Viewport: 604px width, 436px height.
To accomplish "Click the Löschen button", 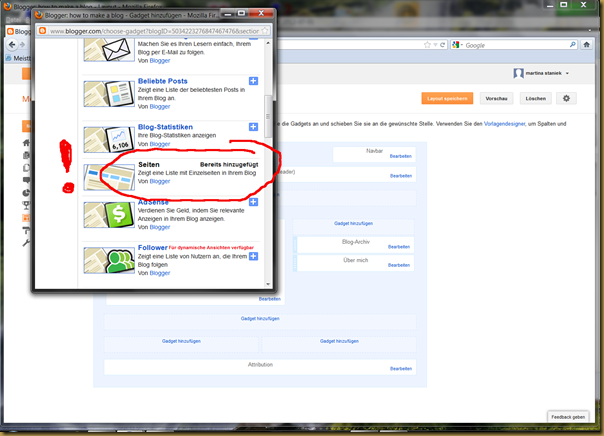I will coord(535,98).
